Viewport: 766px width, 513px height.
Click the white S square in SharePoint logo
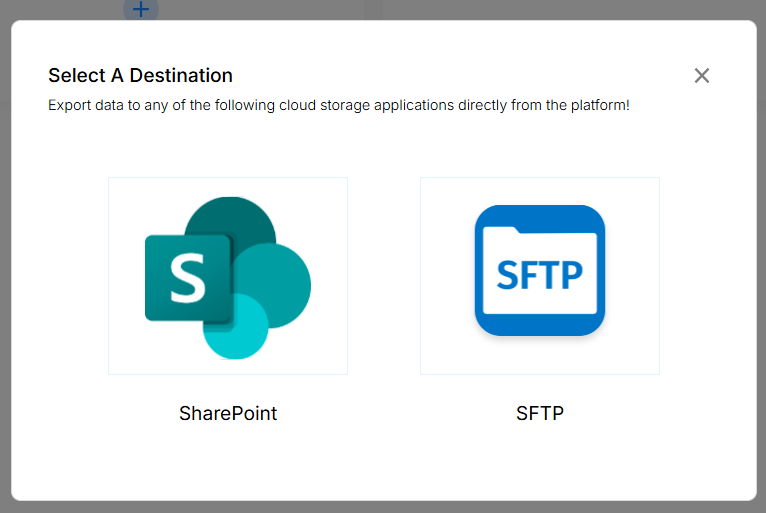coord(187,278)
